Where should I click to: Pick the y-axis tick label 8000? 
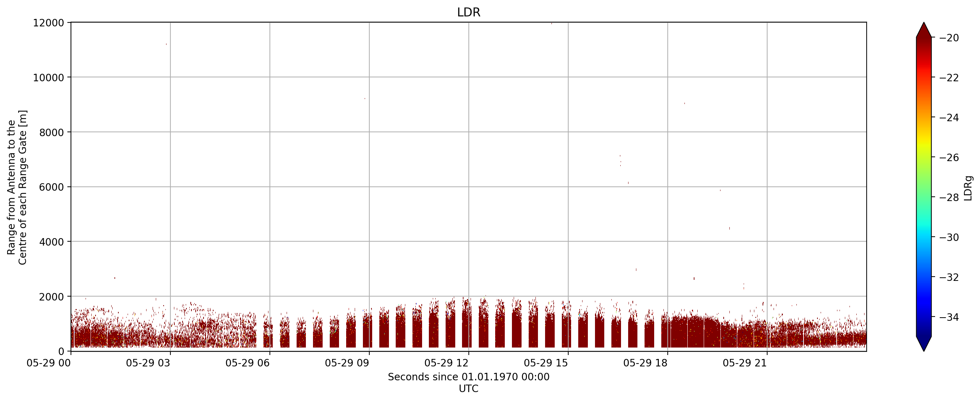click(51, 132)
